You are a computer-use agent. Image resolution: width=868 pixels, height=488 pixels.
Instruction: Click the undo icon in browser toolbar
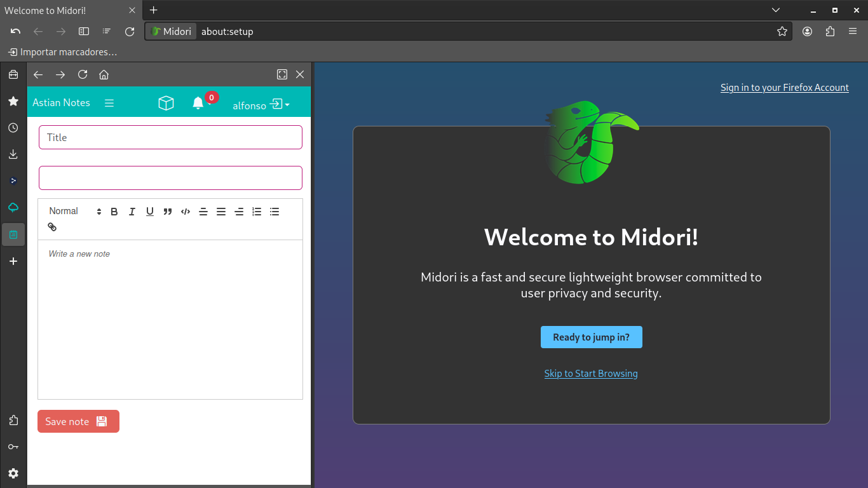click(x=16, y=31)
